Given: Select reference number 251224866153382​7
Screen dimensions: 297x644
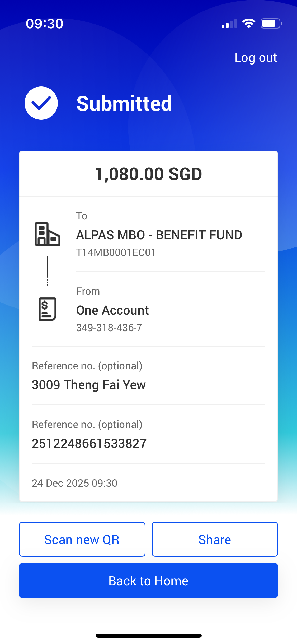Looking at the screenshot, I should point(89,444).
